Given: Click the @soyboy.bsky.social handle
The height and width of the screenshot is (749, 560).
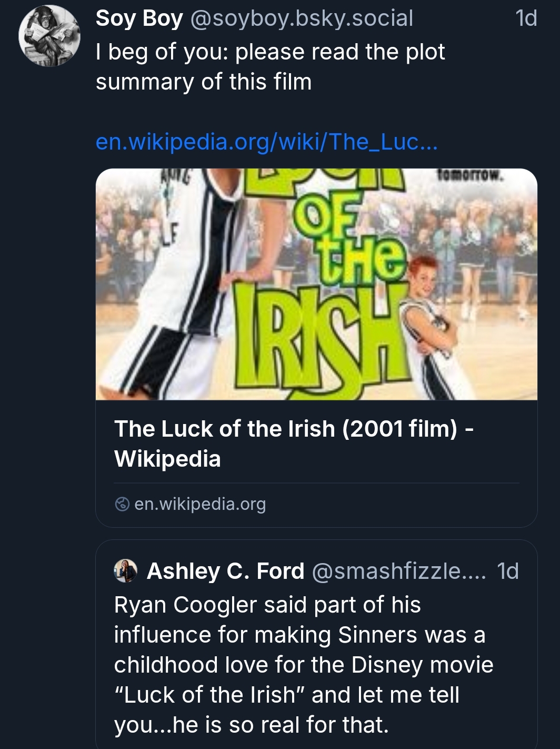Looking at the screenshot, I should click(301, 18).
